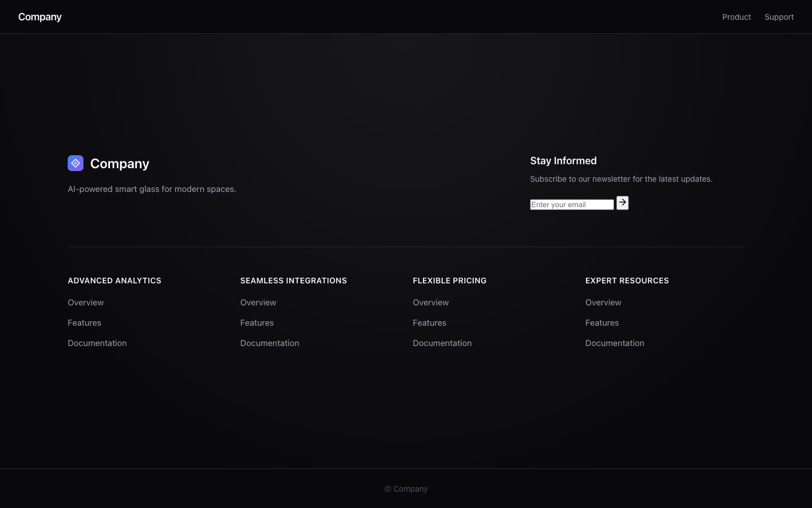Open Overview under Seamless Integrations
The height and width of the screenshot is (508, 812).
[x=258, y=303]
